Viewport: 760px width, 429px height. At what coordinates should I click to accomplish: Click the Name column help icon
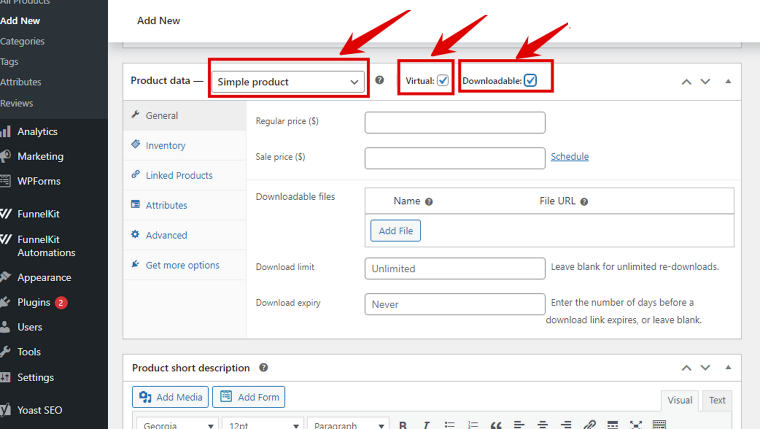[428, 202]
